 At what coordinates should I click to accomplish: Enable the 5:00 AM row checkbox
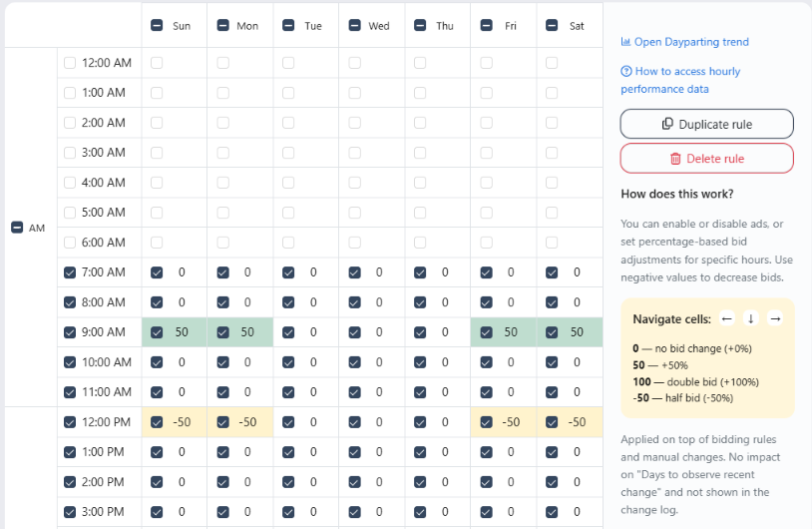click(70, 213)
